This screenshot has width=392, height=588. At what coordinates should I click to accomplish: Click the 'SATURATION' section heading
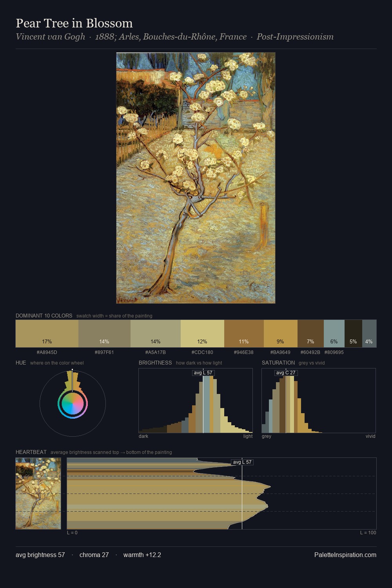point(278,363)
